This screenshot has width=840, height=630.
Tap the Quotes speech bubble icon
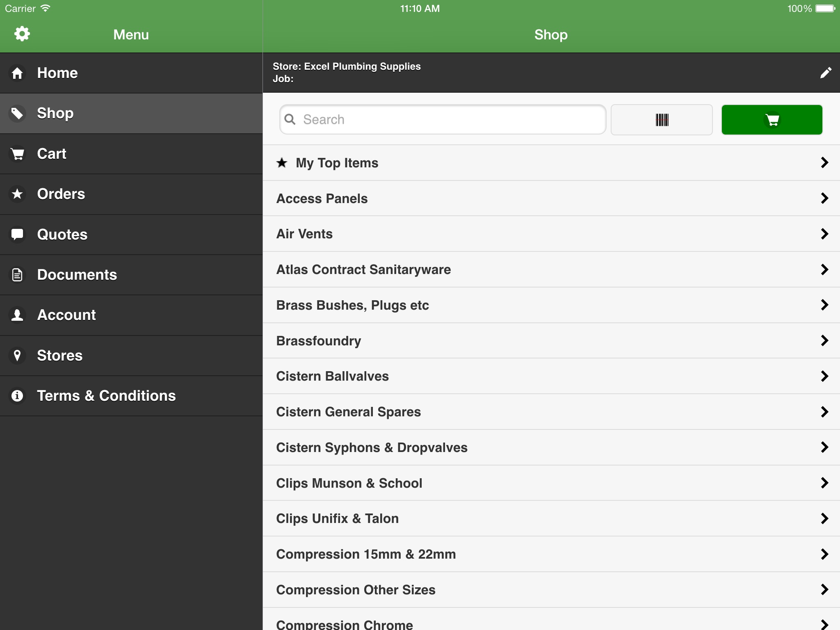pos(17,235)
